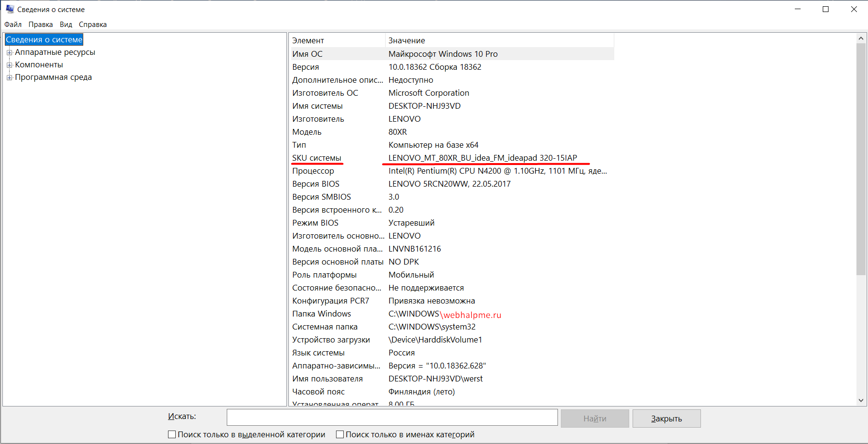Click the LENOVO 5RCN20WW BIOS value
Viewport: 868px width, 444px height.
point(450,184)
